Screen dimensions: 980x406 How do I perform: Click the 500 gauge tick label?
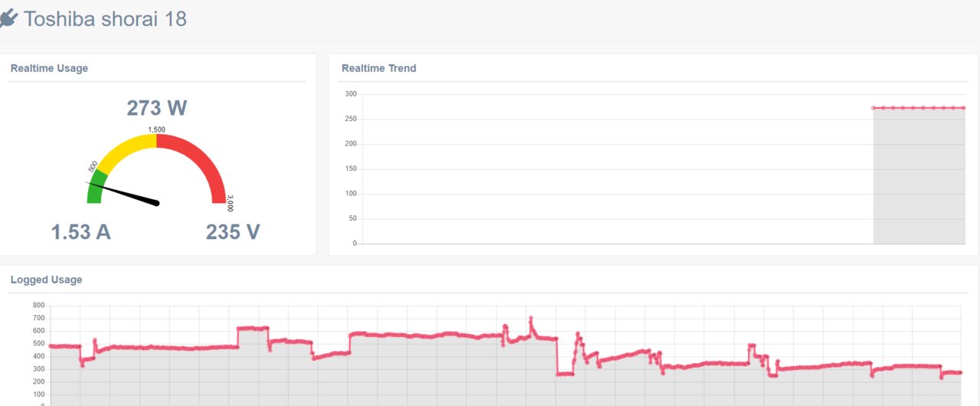pos(93,165)
